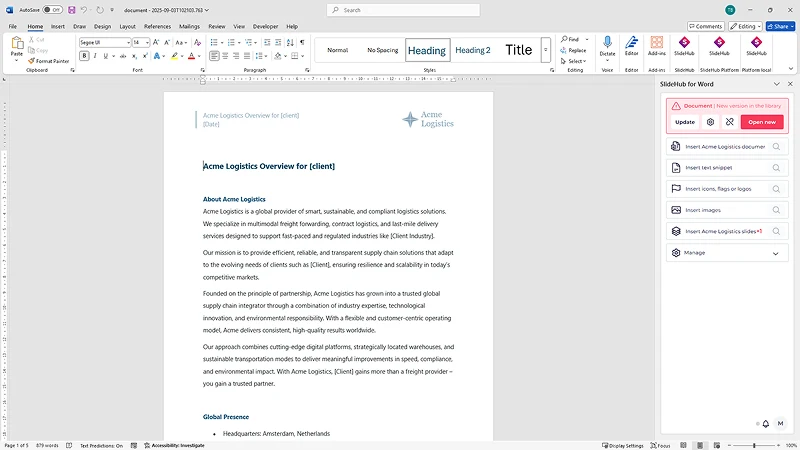
Task: Open the Comments pane
Action: [x=706, y=26]
